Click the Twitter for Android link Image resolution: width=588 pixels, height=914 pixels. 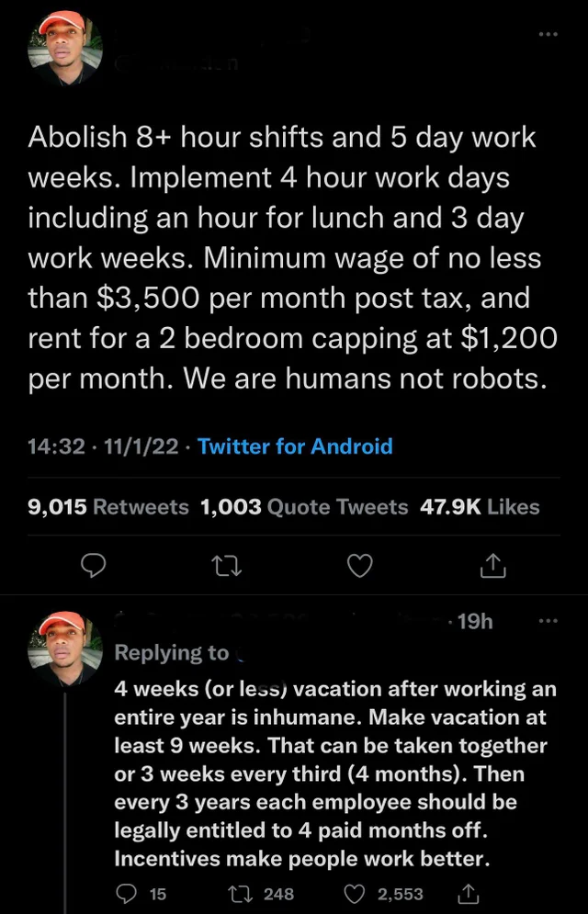295,446
